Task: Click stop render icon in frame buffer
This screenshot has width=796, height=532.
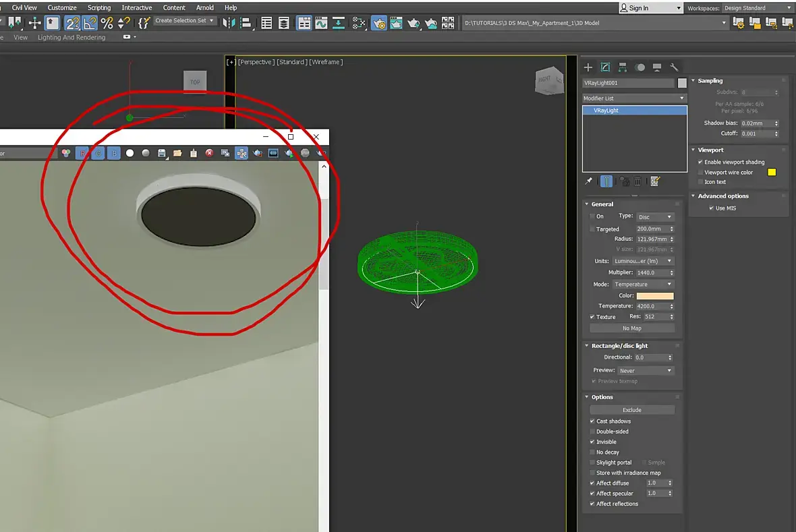Action: pos(305,153)
